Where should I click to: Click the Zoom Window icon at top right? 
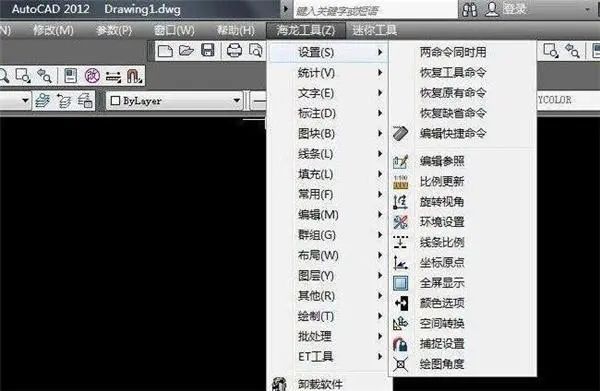(x=551, y=51)
